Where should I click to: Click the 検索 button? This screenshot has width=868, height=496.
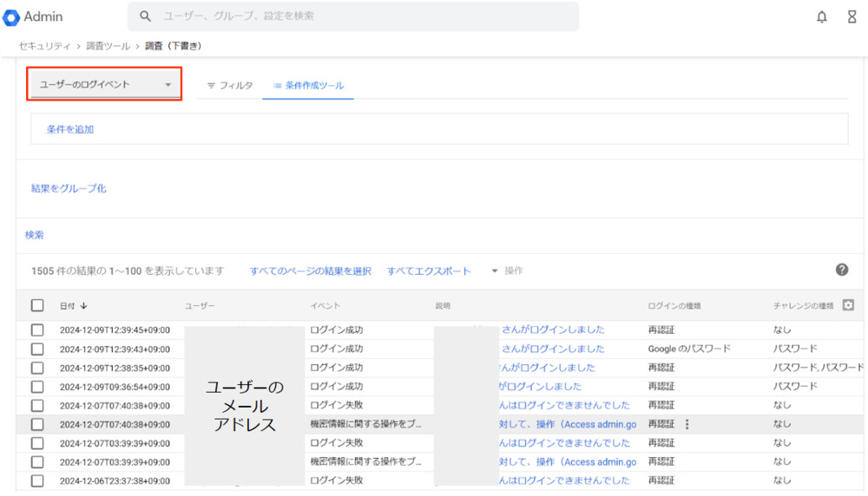pyautogui.click(x=35, y=234)
